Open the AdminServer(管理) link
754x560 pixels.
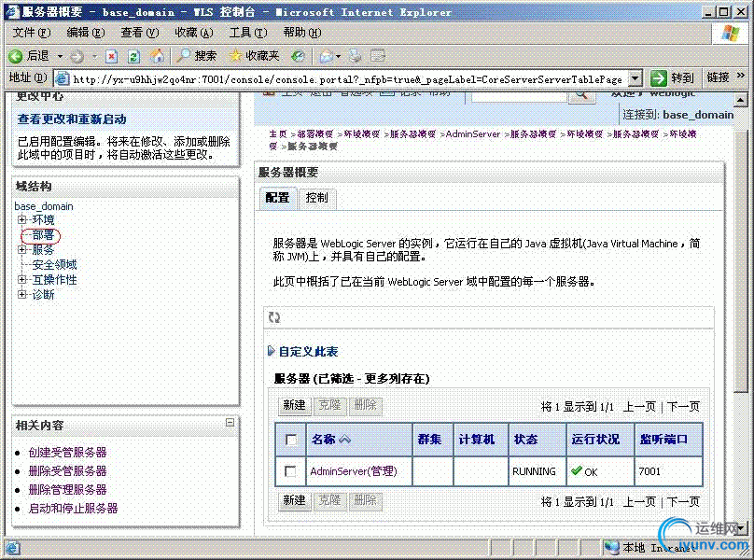(354, 471)
